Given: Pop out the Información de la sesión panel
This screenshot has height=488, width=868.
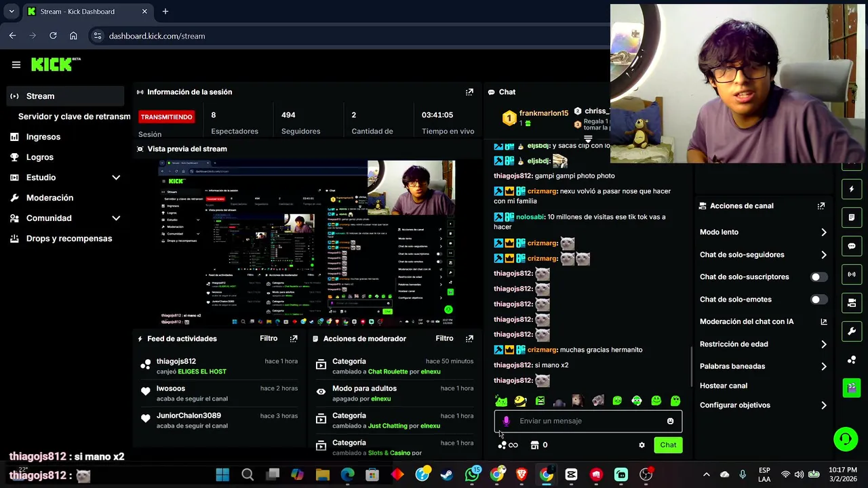Looking at the screenshot, I should 469,92.
